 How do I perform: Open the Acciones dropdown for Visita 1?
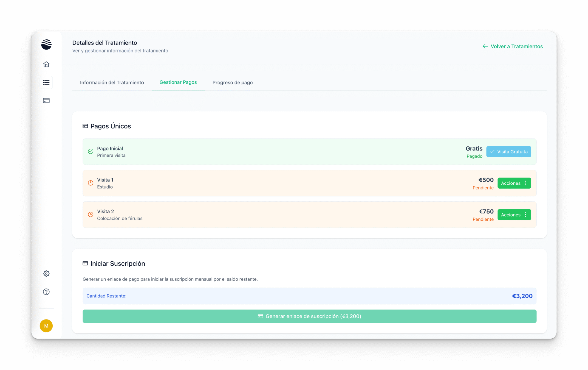514,183
